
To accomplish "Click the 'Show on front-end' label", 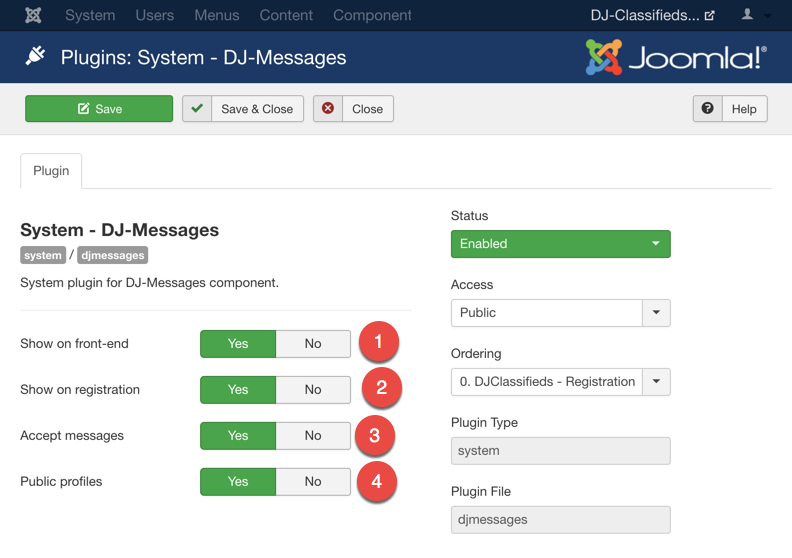I will [x=74, y=343].
